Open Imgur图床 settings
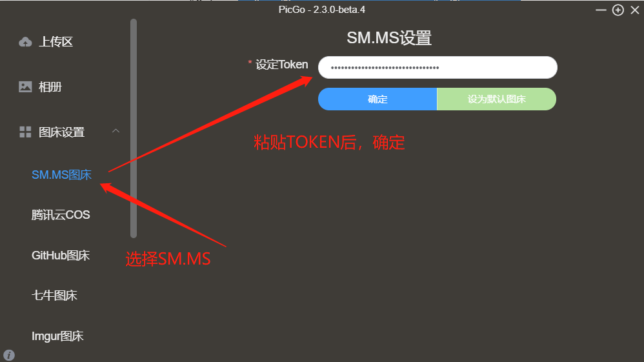This screenshot has height=362, width=644. [x=57, y=336]
